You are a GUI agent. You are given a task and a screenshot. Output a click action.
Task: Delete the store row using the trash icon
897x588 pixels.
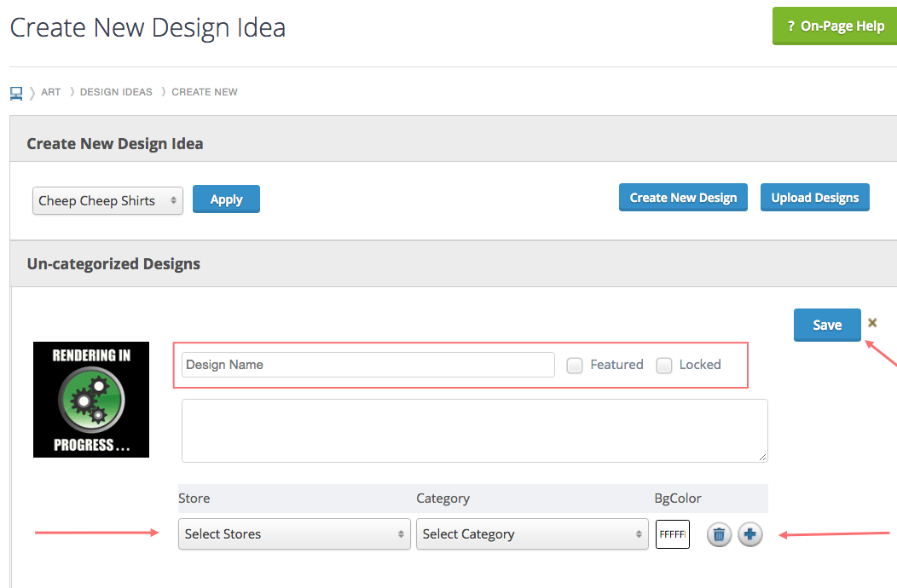719,534
